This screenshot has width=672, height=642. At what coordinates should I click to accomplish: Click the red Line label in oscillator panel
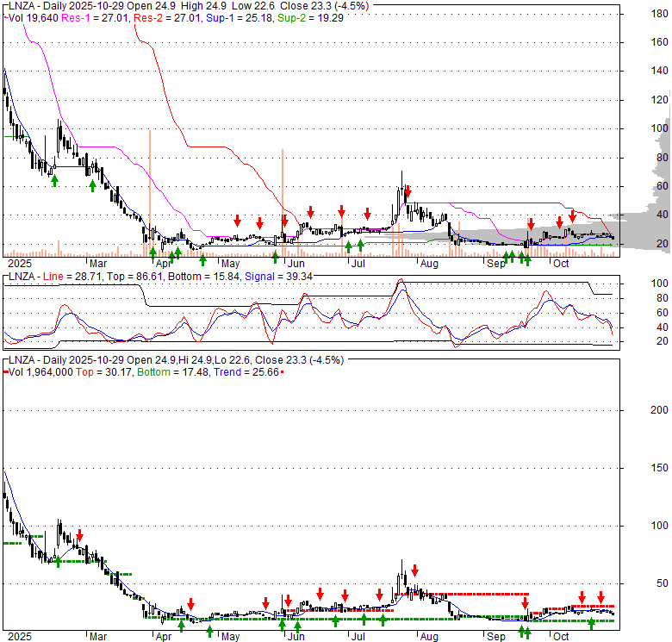[x=53, y=277]
